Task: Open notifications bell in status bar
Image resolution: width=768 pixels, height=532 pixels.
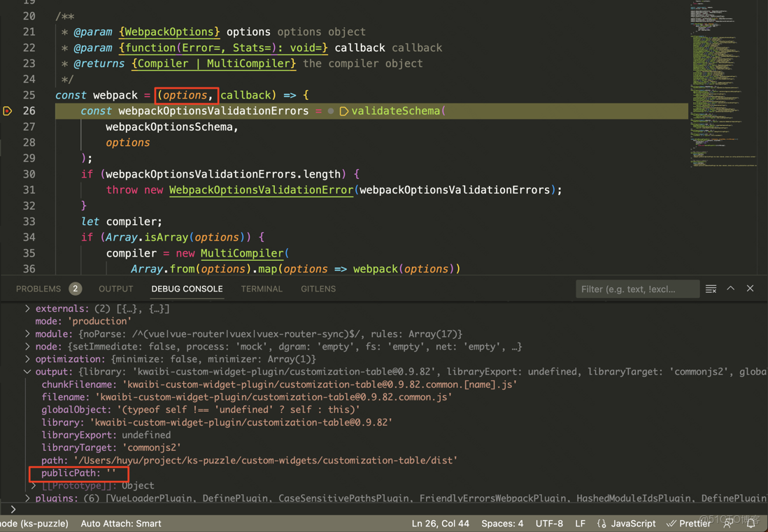Action: coord(751,523)
